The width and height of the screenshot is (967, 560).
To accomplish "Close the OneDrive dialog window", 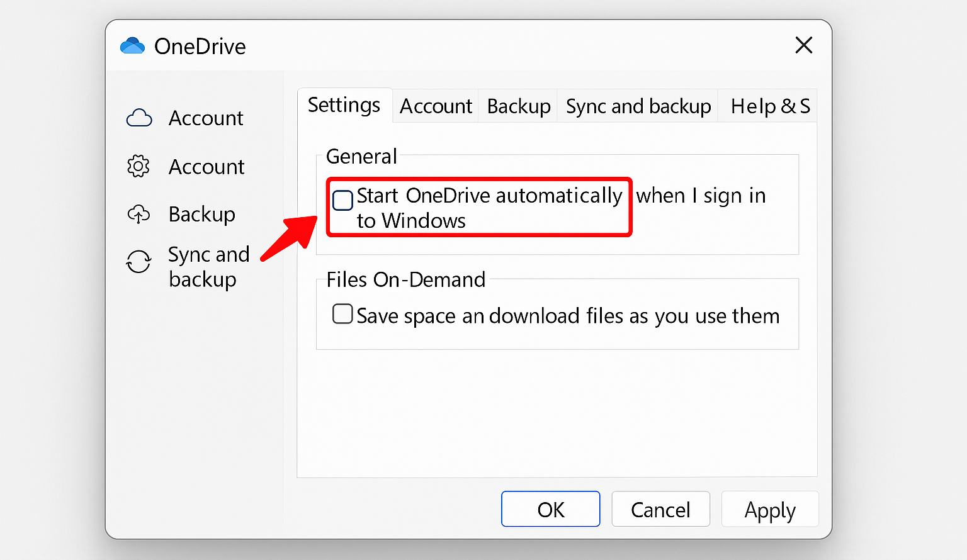I will click(804, 45).
